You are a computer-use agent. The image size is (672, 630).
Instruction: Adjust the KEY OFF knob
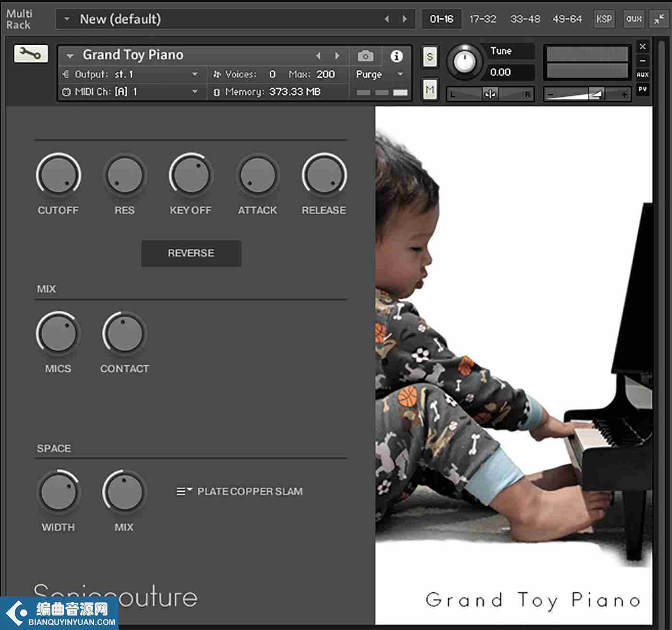[x=191, y=175]
